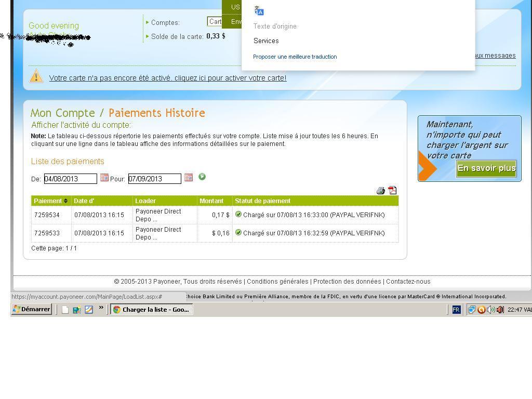Click Proposer une meilleure traduction link
The height and width of the screenshot is (399, 532).
pyautogui.click(x=295, y=57)
